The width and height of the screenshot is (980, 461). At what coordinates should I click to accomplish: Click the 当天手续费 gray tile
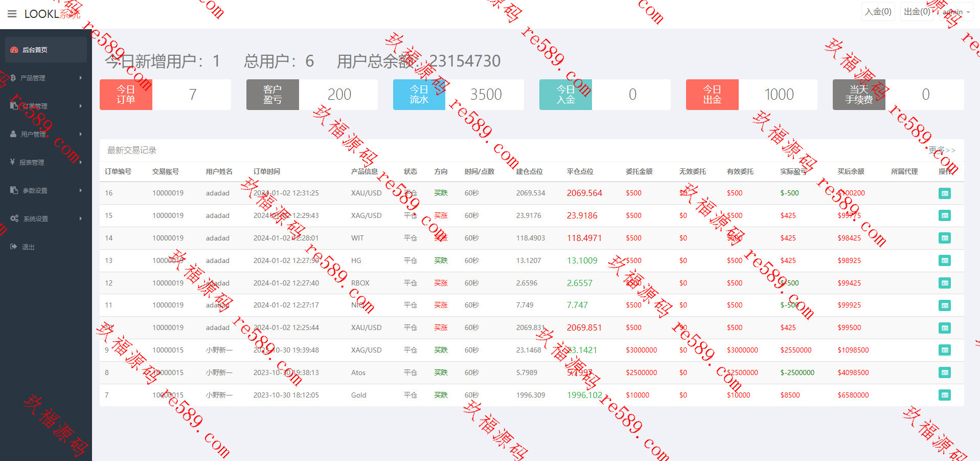(859, 95)
